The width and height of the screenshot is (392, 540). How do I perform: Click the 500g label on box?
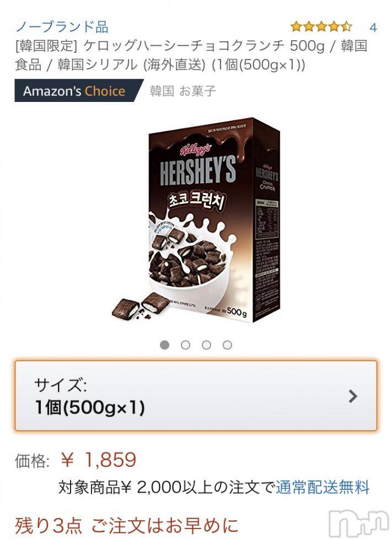(237, 312)
